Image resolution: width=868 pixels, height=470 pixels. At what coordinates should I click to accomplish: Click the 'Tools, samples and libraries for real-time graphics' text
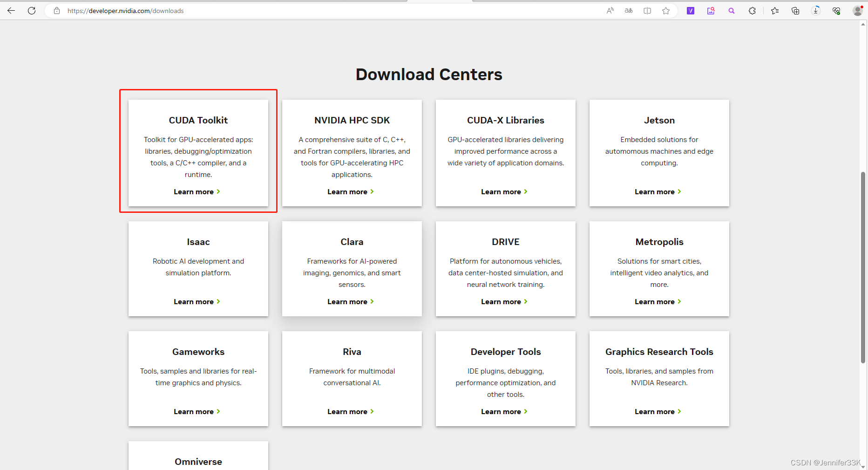pos(198,377)
